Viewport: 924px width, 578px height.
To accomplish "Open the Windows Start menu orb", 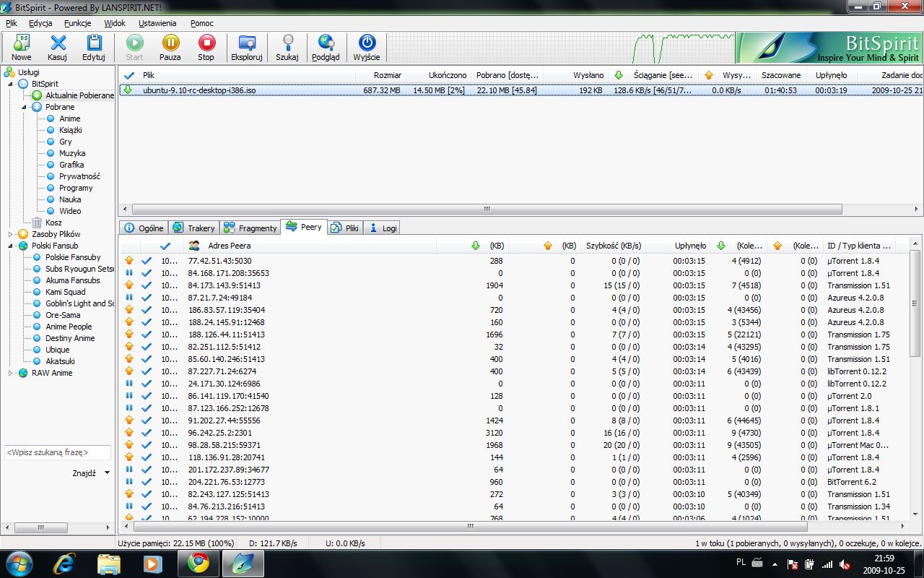I will [x=19, y=562].
